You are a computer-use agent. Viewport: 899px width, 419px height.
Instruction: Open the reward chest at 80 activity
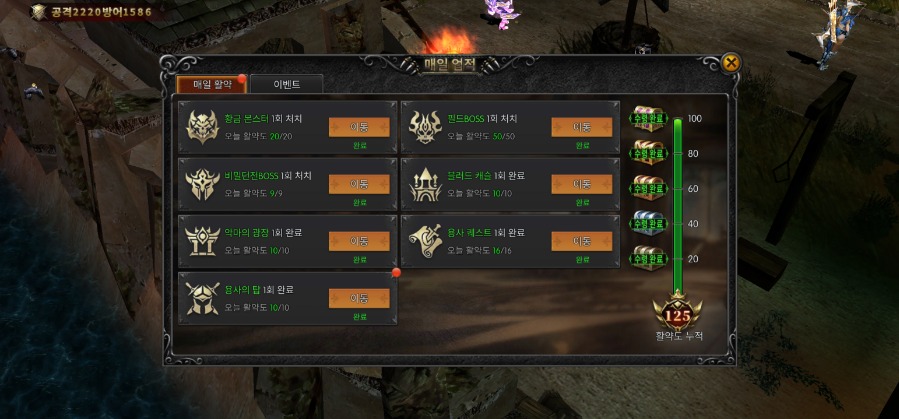click(x=648, y=153)
